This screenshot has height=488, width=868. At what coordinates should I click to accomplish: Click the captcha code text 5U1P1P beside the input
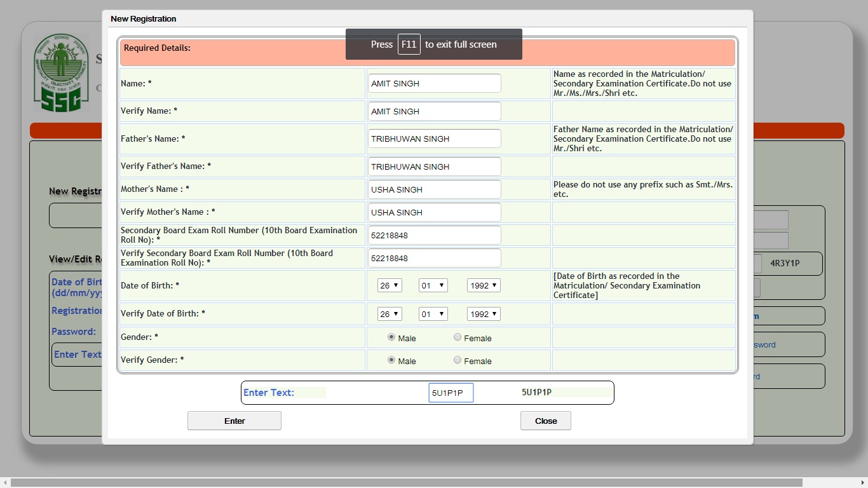pos(536,392)
